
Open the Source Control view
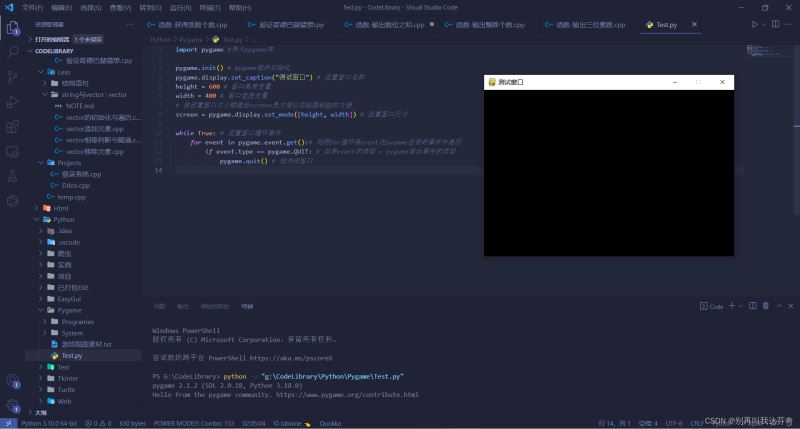pyautogui.click(x=12, y=76)
